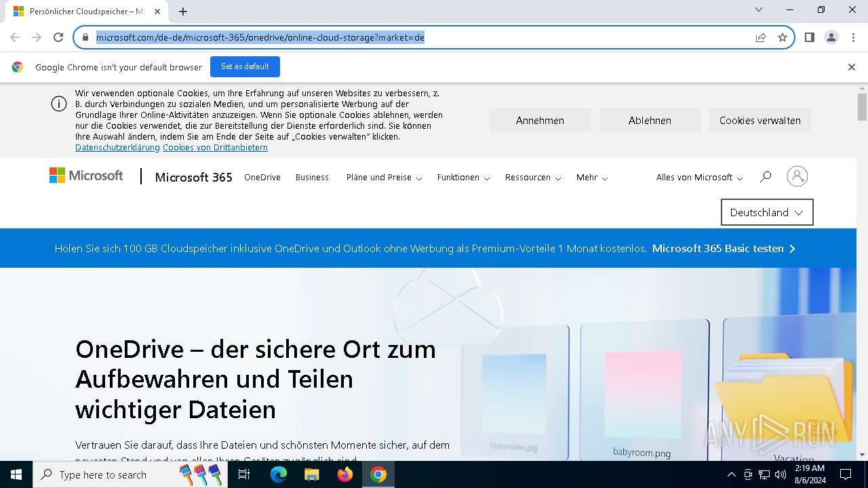Open the Deutschland region dropdown
The image size is (868, 488).
coord(767,212)
